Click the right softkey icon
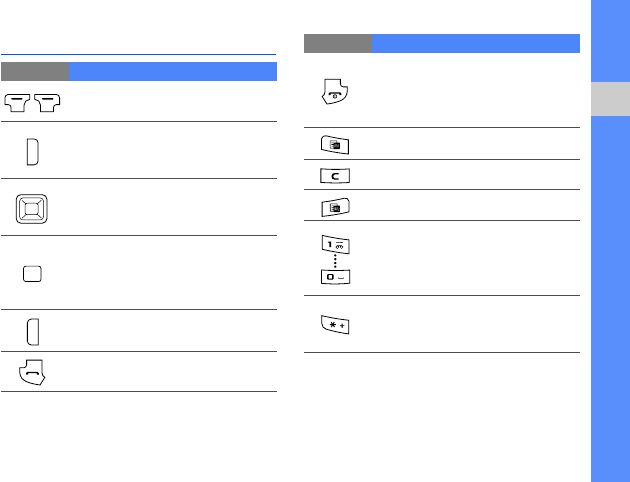Image resolution: width=630 pixels, height=482 pixels. (47, 100)
